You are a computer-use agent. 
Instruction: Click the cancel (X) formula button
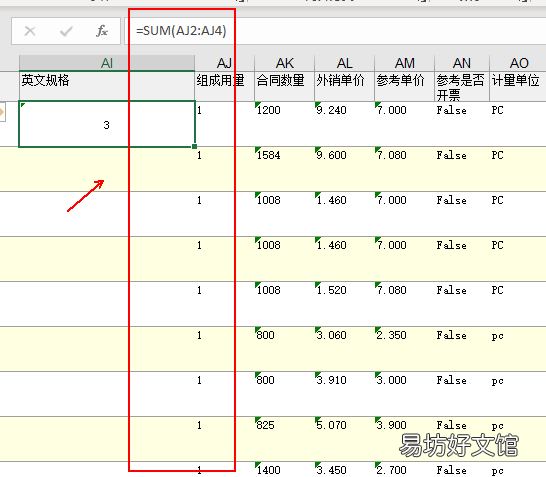30,31
